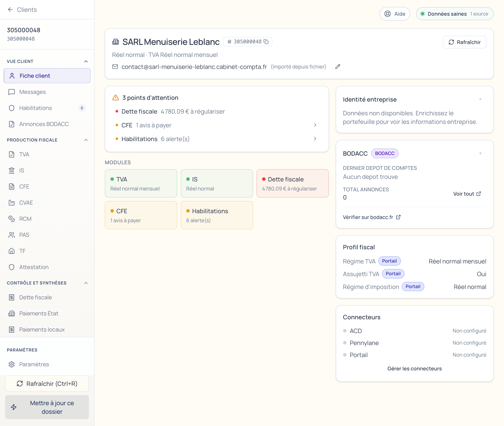Click the Rafraîchir button
This screenshot has width=504, height=426.
464,42
